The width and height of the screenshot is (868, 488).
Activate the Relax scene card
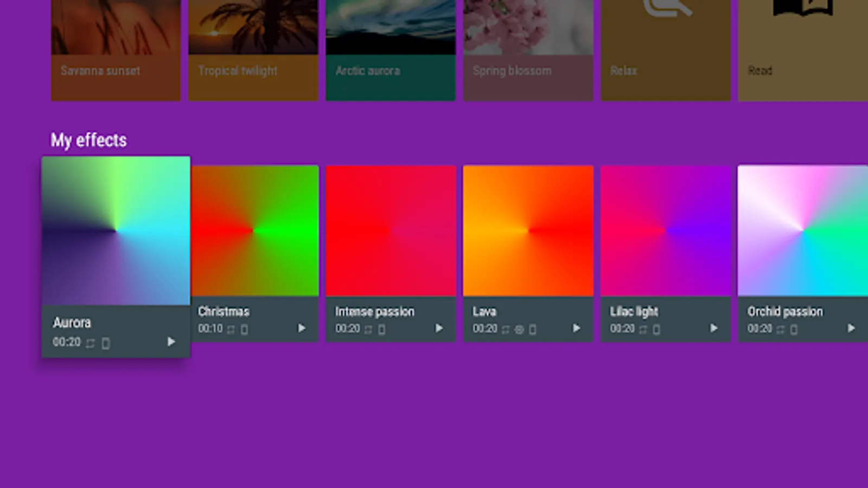pyautogui.click(x=666, y=50)
